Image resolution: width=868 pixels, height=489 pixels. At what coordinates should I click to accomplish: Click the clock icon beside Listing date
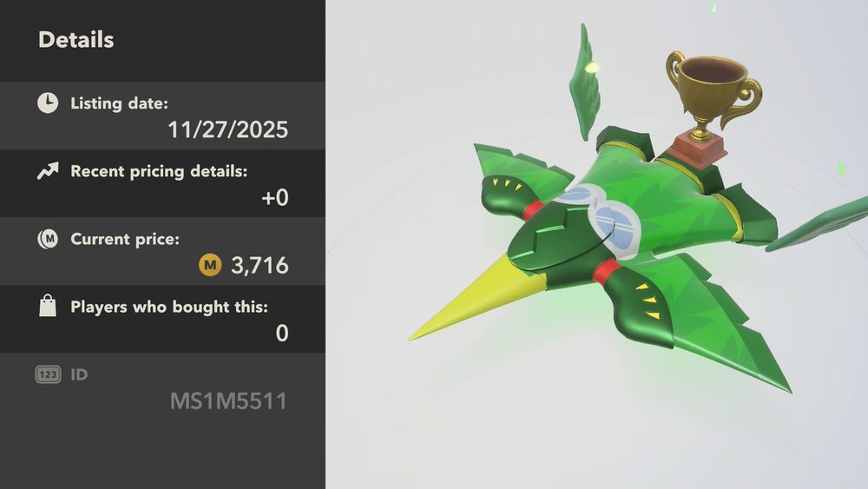coord(48,103)
